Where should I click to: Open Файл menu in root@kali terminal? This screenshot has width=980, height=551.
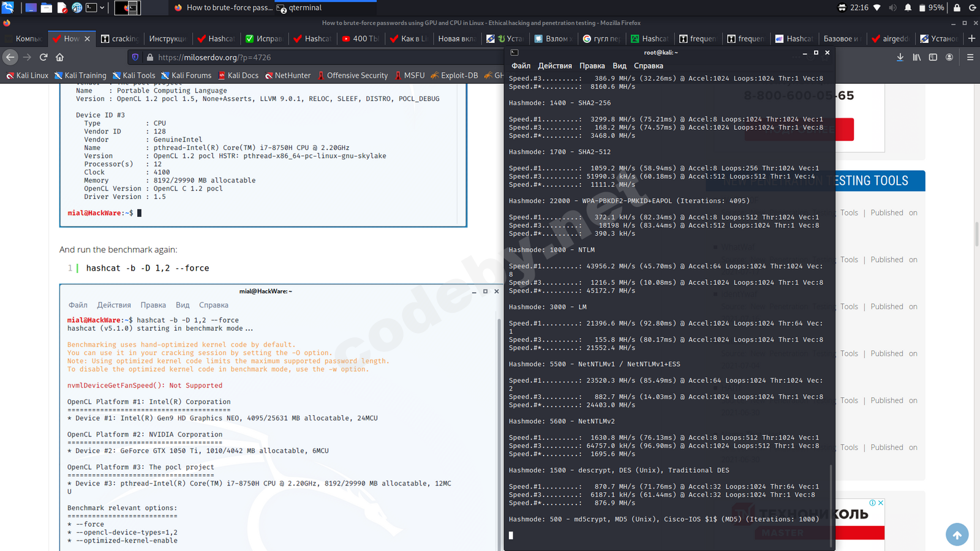(521, 66)
